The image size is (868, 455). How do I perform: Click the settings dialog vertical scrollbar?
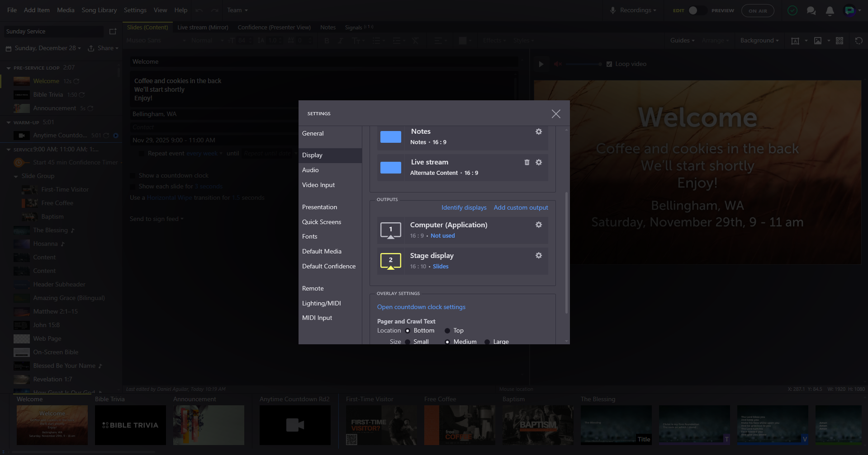[566, 253]
